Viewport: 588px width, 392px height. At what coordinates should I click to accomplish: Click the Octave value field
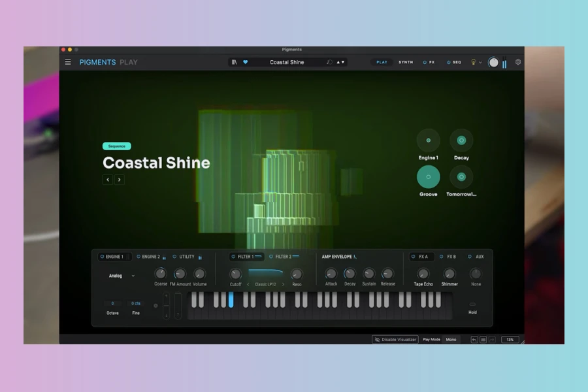[112, 303]
